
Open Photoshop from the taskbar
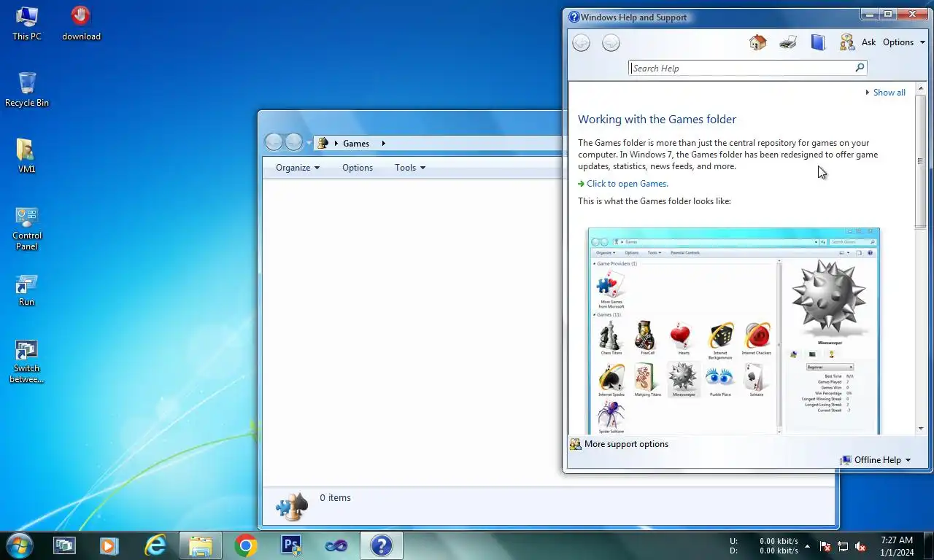[x=291, y=545]
